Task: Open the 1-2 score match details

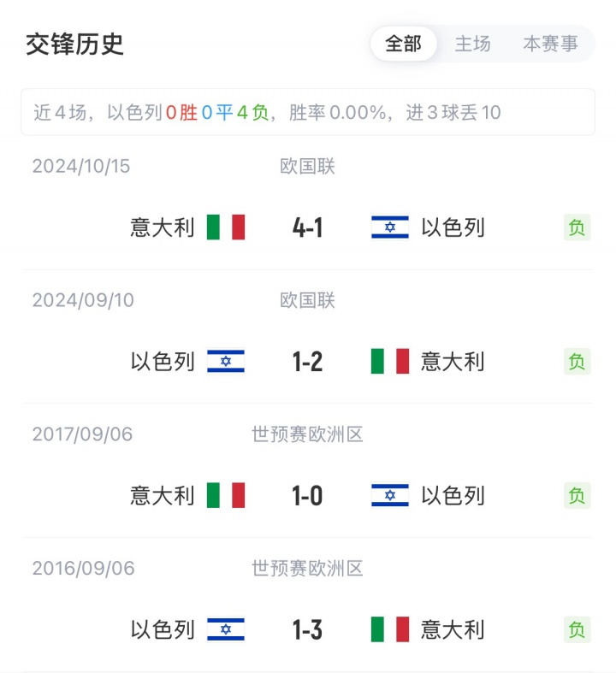Action: coord(307,362)
